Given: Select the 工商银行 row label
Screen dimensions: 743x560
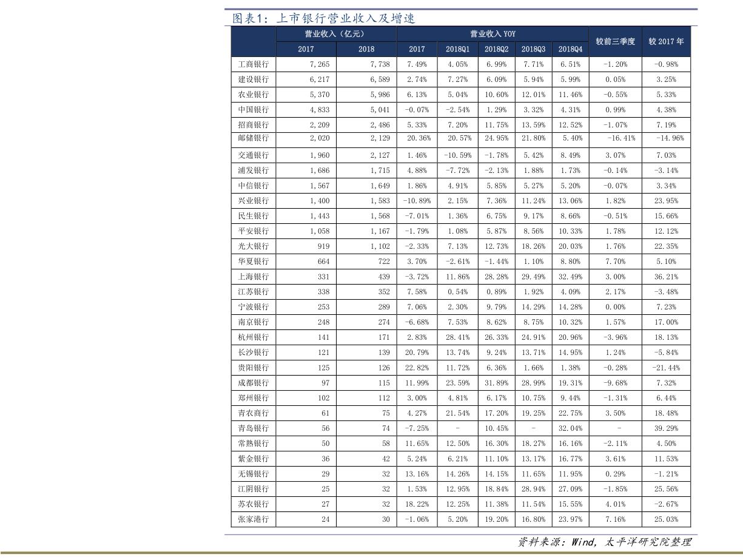Looking at the screenshot, I should point(254,64).
